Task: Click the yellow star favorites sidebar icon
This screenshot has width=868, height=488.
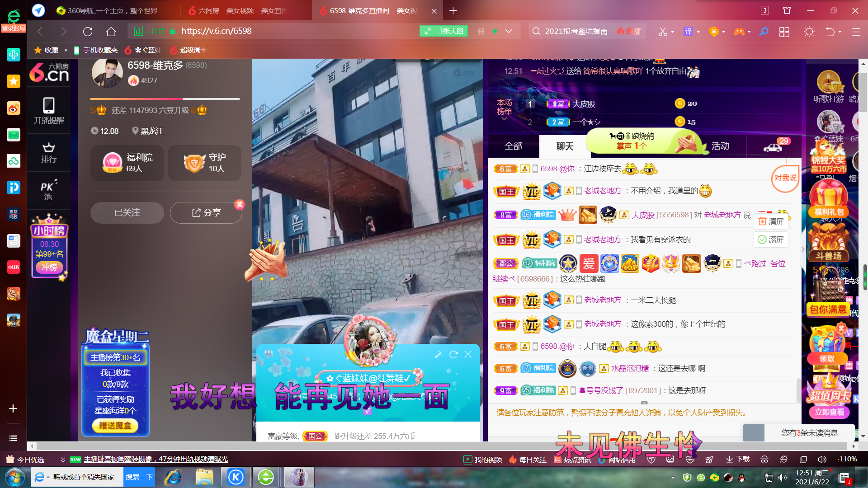Action: pyautogui.click(x=14, y=81)
